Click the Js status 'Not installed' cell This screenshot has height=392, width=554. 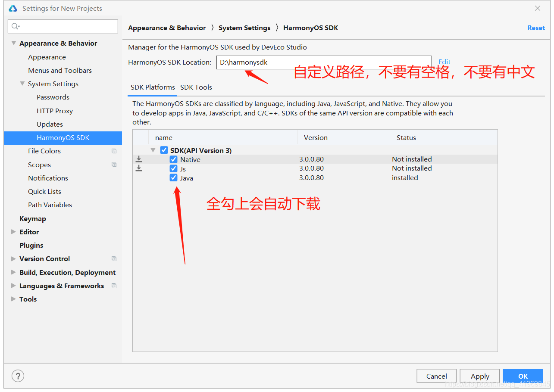[412, 168]
